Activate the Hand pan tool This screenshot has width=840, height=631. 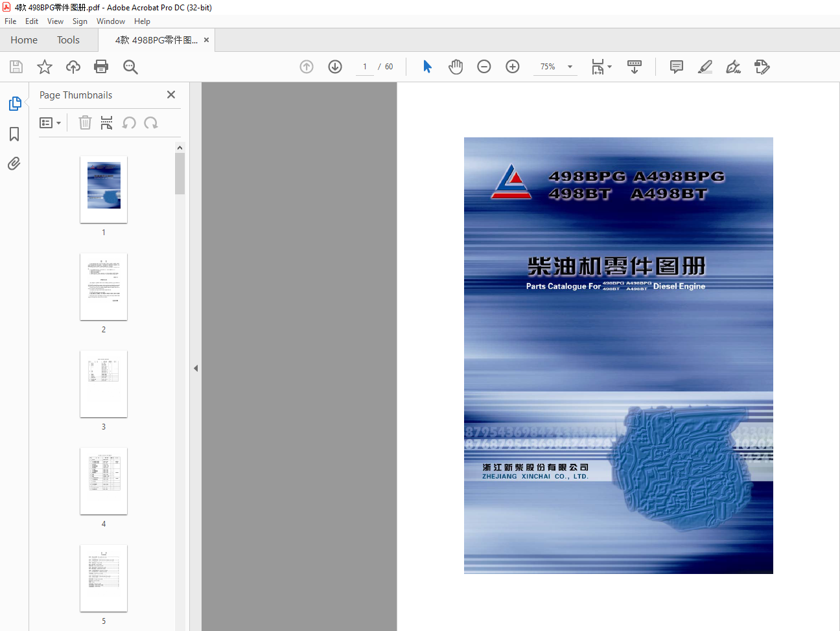(456, 67)
